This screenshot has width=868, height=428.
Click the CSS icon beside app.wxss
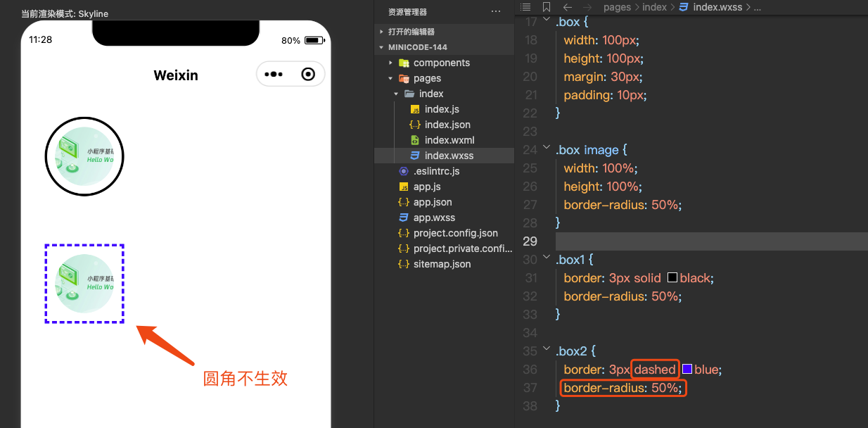pos(404,218)
